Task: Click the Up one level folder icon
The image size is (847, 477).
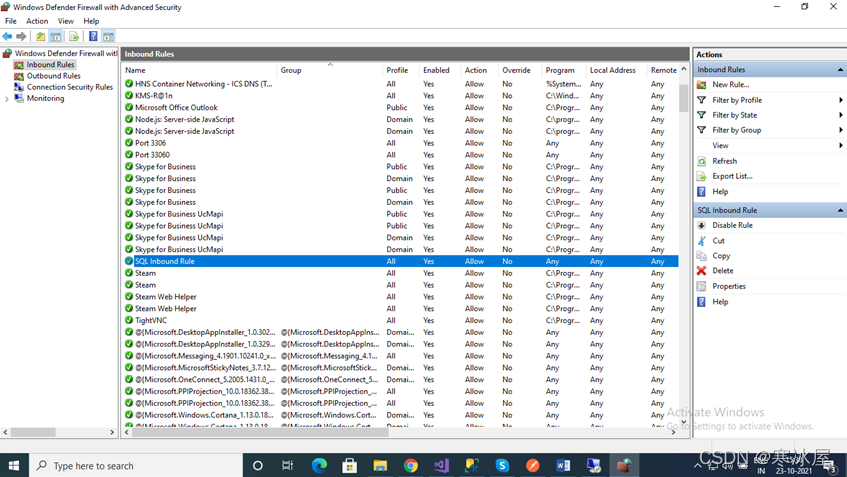Action: [x=41, y=37]
